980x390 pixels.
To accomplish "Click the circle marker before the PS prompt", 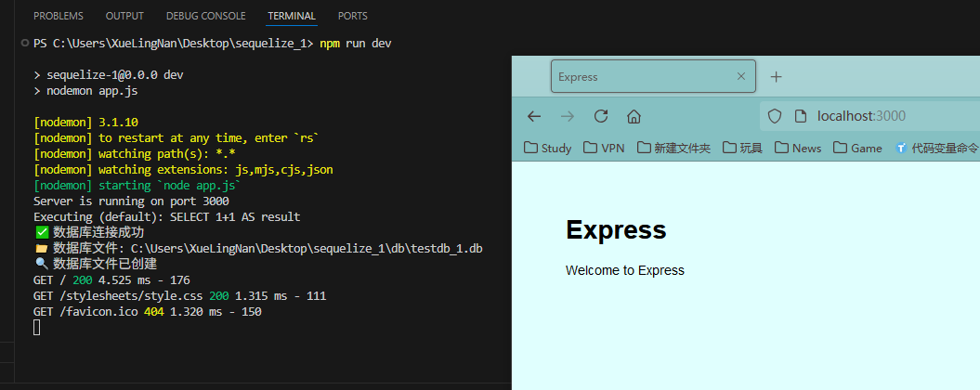I will (25, 43).
